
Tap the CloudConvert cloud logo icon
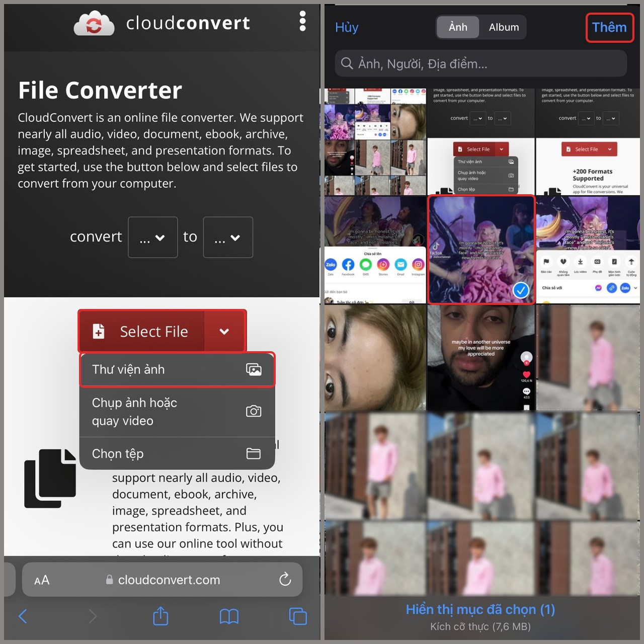pos(95,23)
